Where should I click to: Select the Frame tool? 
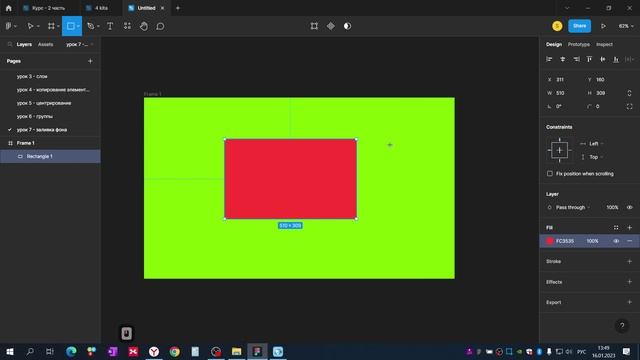click(x=51, y=26)
